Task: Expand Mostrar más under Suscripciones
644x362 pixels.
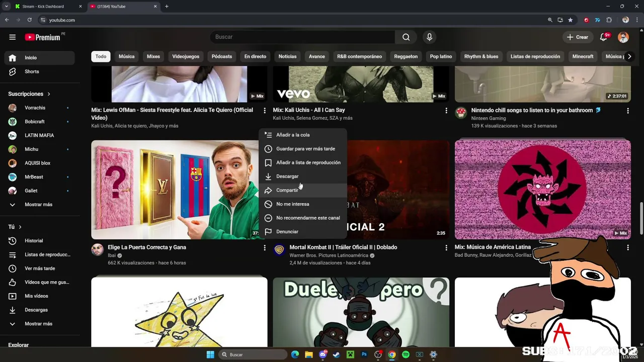Action: click(x=39, y=205)
